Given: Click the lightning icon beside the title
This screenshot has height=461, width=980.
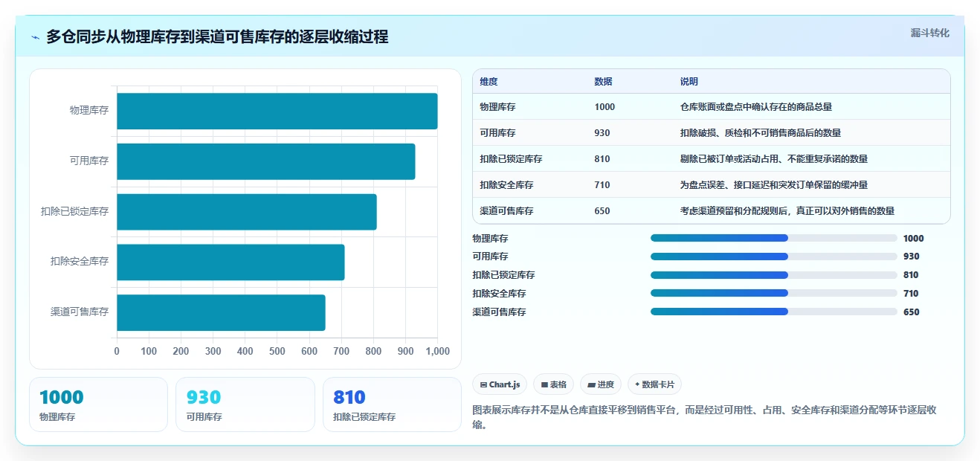Looking at the screenshot, I should 35,37.
